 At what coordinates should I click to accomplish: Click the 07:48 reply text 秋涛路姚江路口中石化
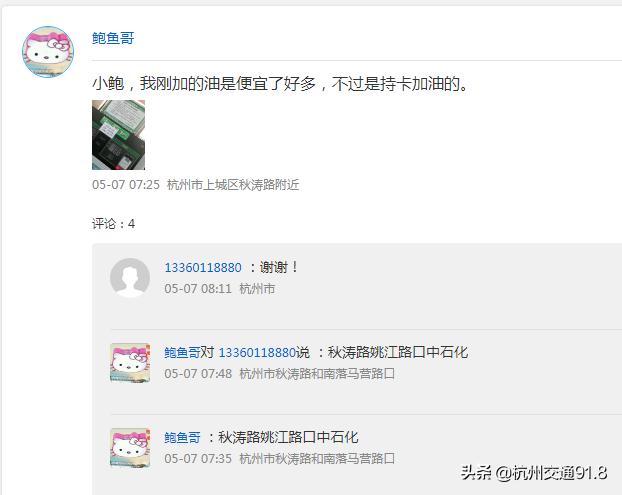coord(398,352)
